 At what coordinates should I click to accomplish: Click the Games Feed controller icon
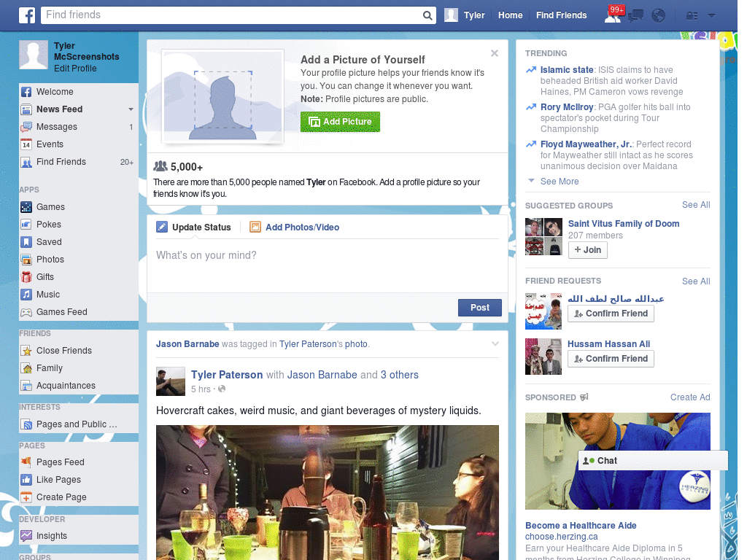(x=26, y=312)
